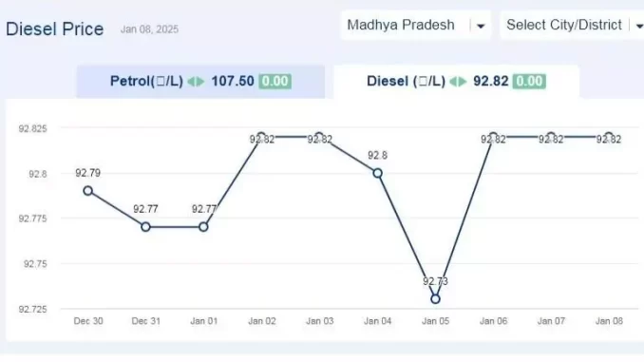Click the Jan 04 data point at 92.8
The image size is (644, 362).
click(x=377, y=173)
